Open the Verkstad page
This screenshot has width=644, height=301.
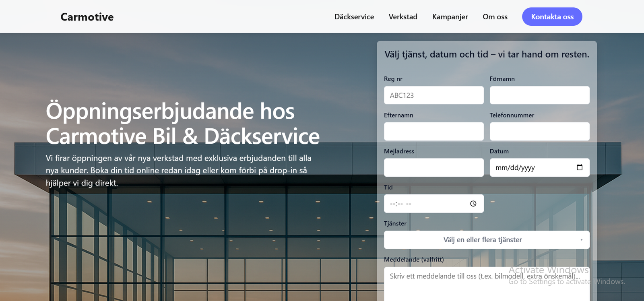coord(402,17)
